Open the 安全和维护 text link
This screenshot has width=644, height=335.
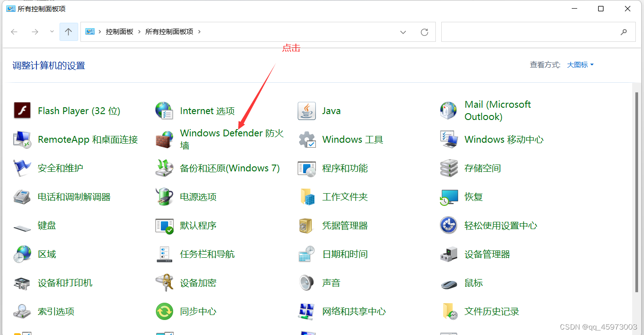(x=60, y=168)
